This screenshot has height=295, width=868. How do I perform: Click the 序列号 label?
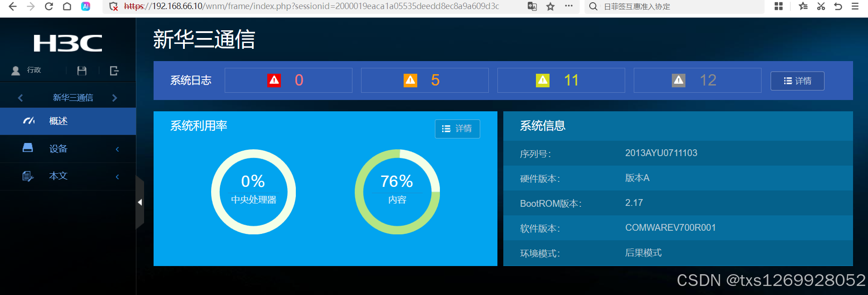pos(535,154)
